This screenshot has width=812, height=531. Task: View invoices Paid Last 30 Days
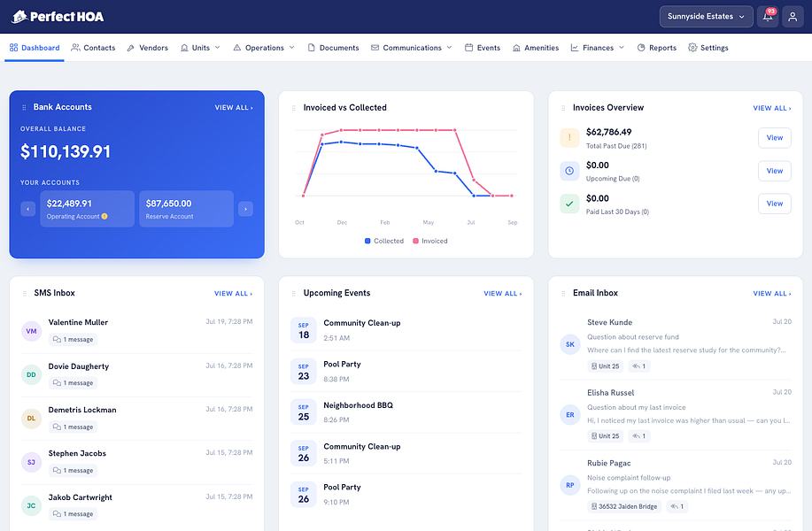[774, 204]
